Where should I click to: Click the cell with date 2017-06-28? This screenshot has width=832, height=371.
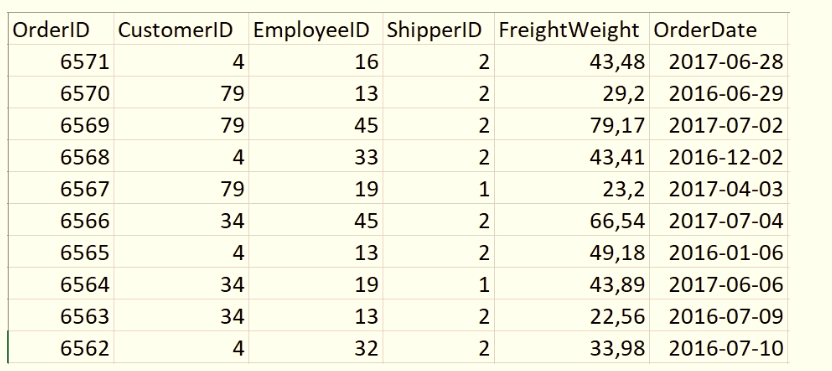click(x=719, y=61)
